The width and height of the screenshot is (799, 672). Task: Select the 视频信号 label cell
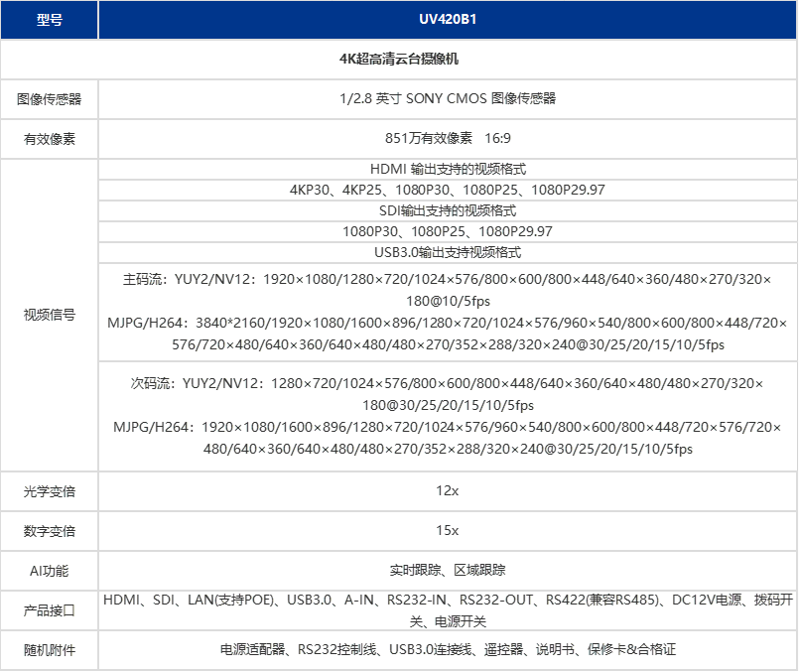(x=50, y=315)
